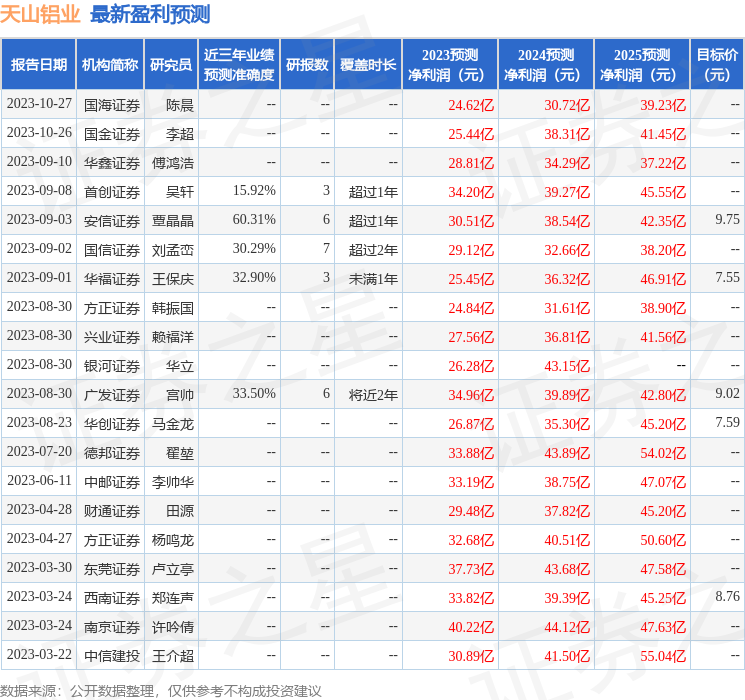
Task: Select the 近三年业绩预测准确度 column header
Action: pos(239,65)
